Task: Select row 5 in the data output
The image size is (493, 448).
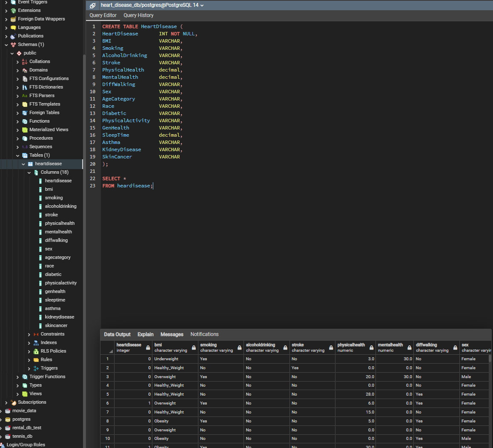Action: tap(107, 394)
